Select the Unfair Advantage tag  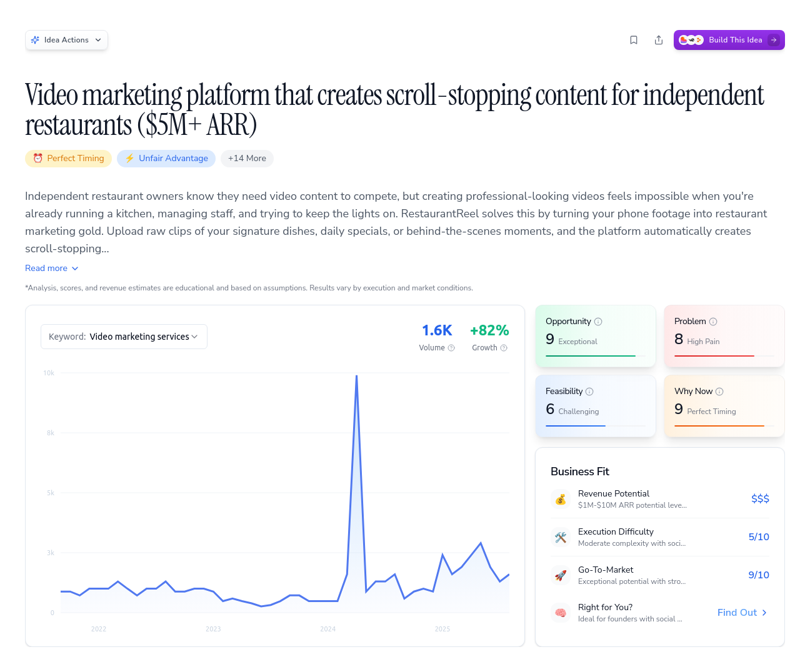tap(166, 159)
